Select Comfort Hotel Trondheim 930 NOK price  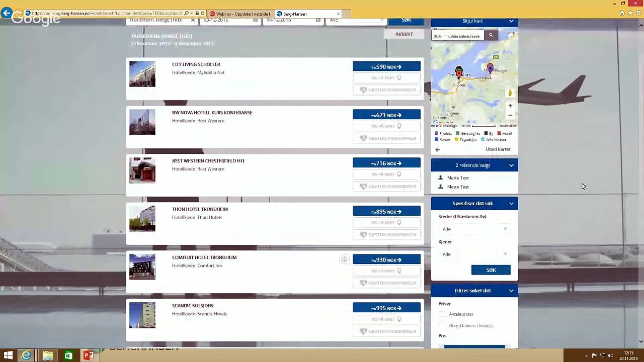386,260
